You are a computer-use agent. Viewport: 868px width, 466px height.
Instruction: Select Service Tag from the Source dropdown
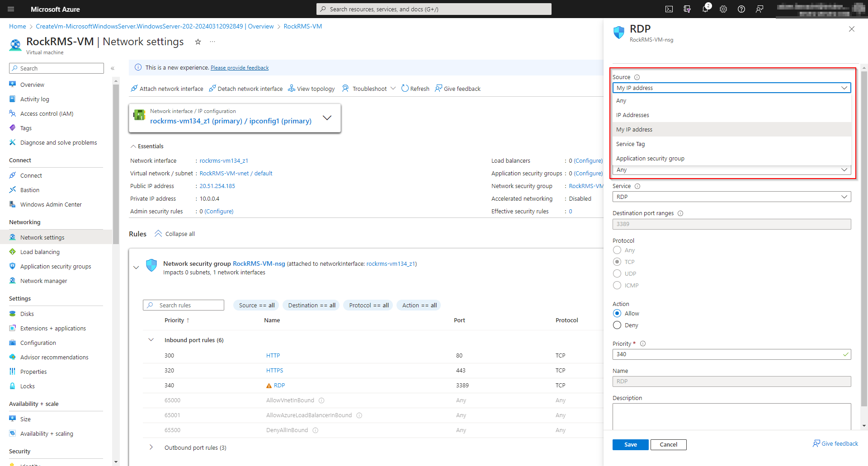630,144
